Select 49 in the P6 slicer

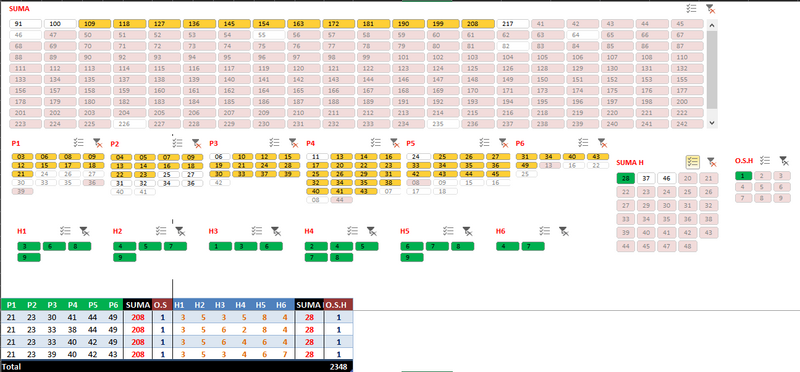527,165
